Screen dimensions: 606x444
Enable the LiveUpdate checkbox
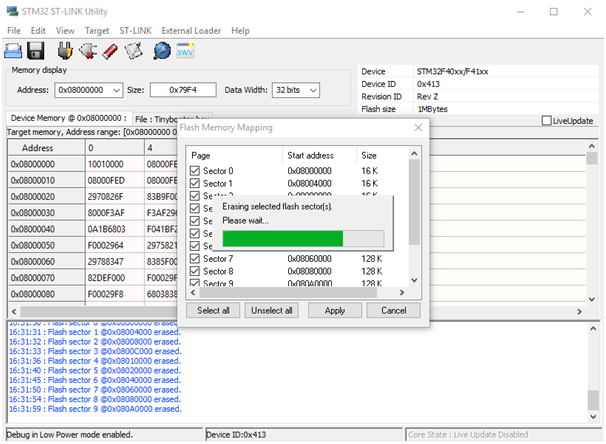click(x=546, y=121)
